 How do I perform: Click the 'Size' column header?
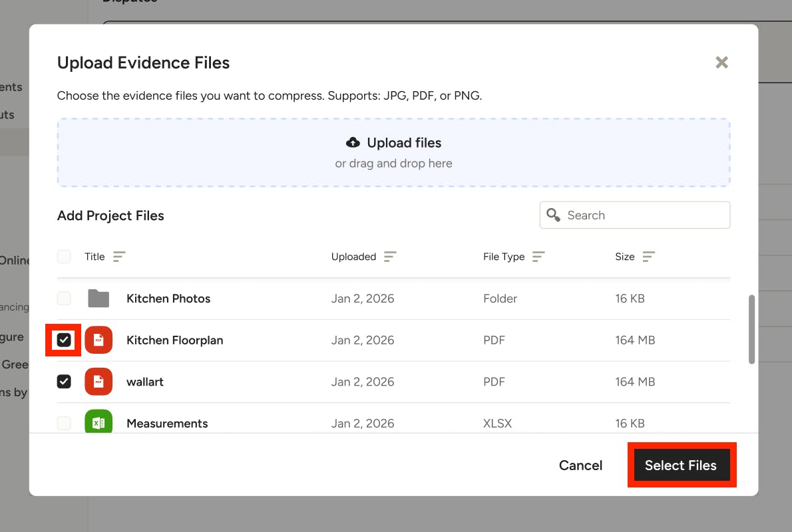[625, 257]
